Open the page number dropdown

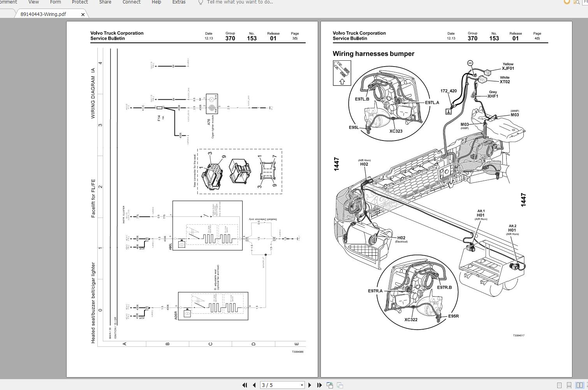coord(302,385)
